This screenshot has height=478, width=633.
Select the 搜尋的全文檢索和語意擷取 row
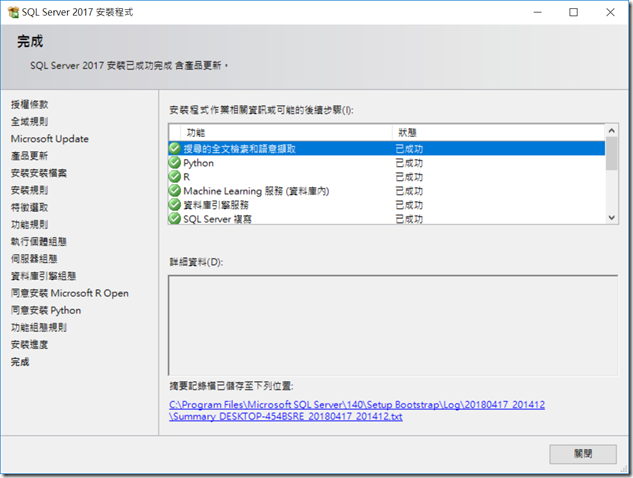point(387,149)
